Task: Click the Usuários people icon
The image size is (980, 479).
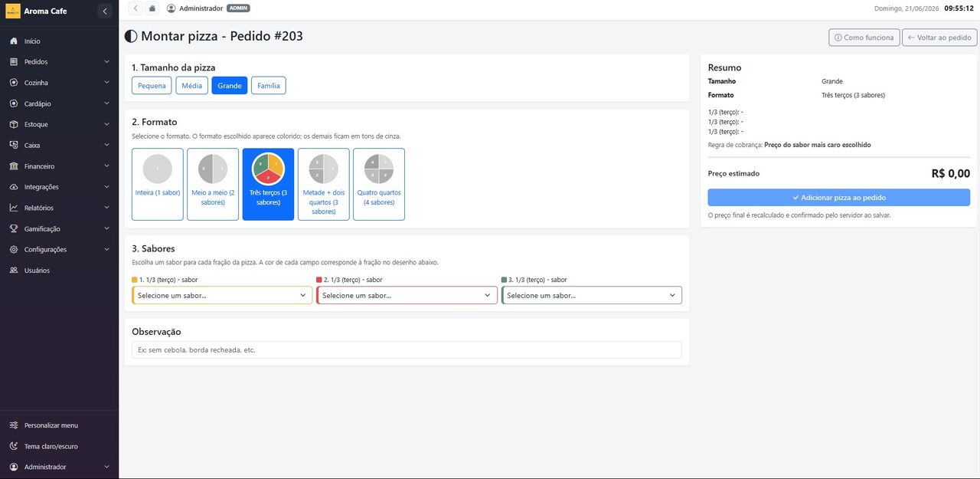Action: click(x=14, y=271)
